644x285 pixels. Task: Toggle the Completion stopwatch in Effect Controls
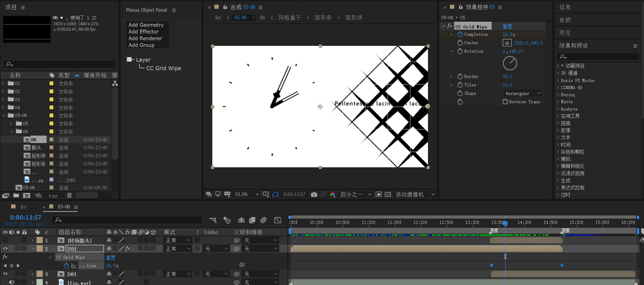(460, 34)
